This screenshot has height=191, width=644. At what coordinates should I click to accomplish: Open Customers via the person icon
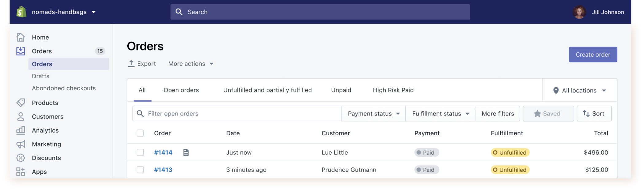pyautogui.click(x=21, y=117)
